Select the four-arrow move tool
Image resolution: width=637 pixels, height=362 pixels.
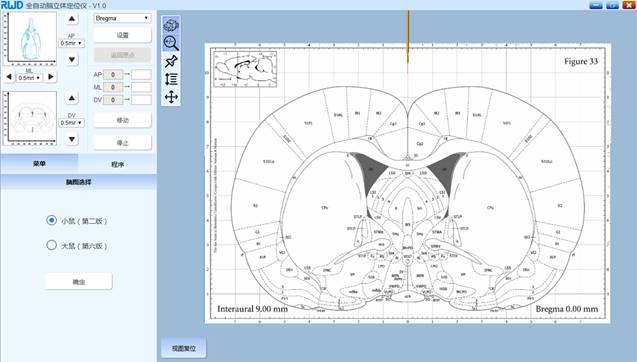pos(171,97)
